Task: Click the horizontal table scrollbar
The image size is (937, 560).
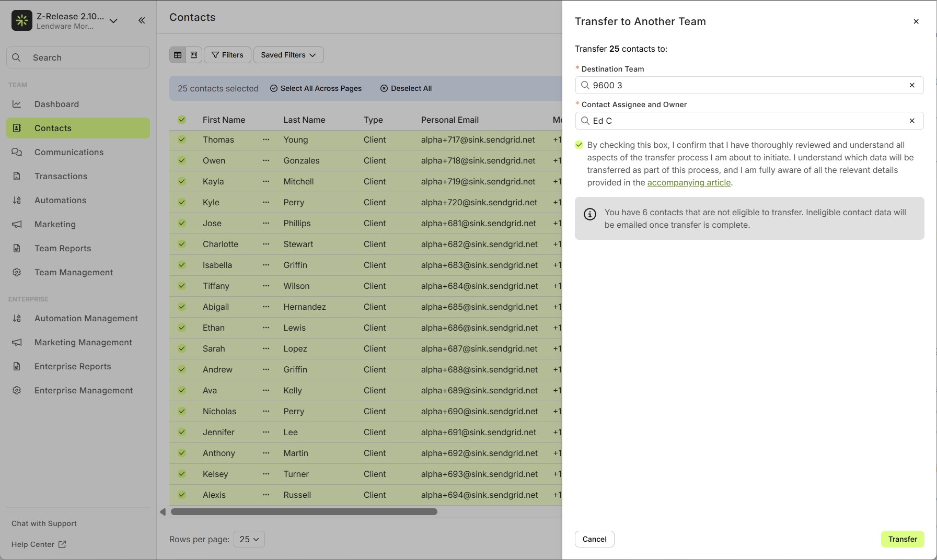Action: tap(304, 512)
